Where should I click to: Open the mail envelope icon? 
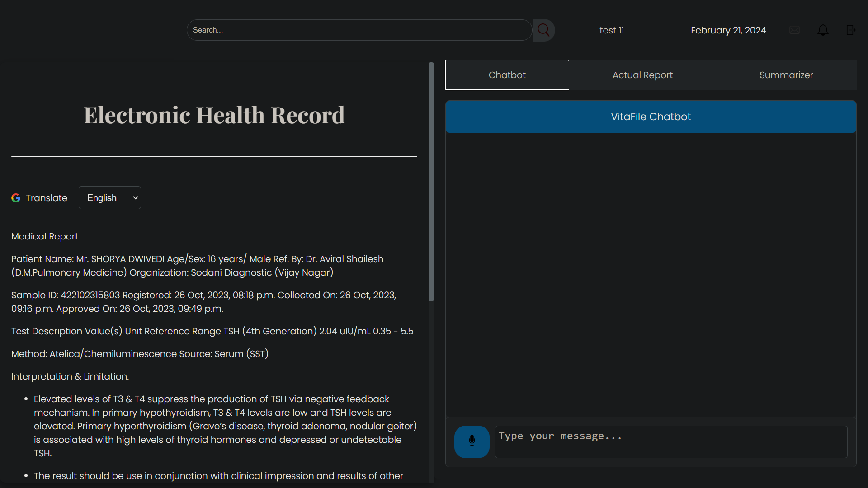[x=794, y=30]
